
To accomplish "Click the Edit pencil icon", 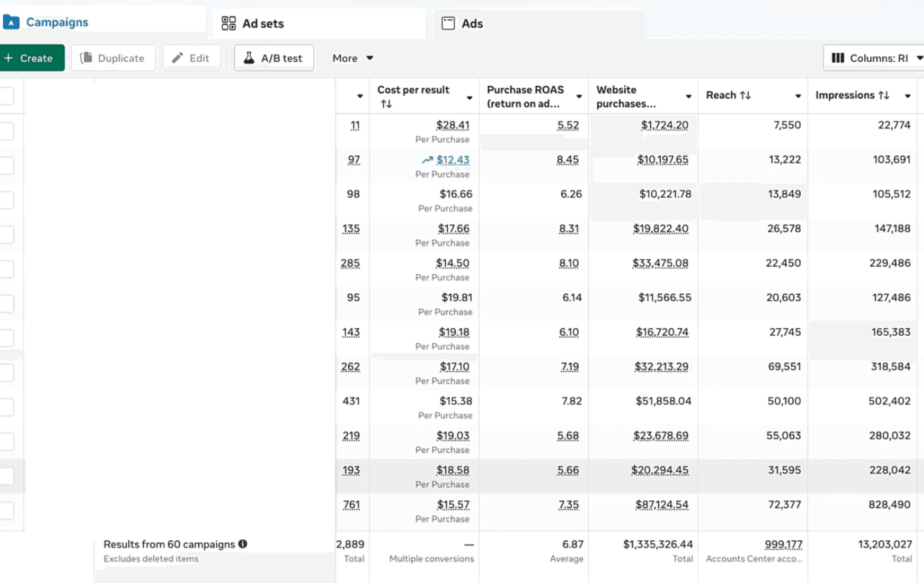I will (178, 58).
